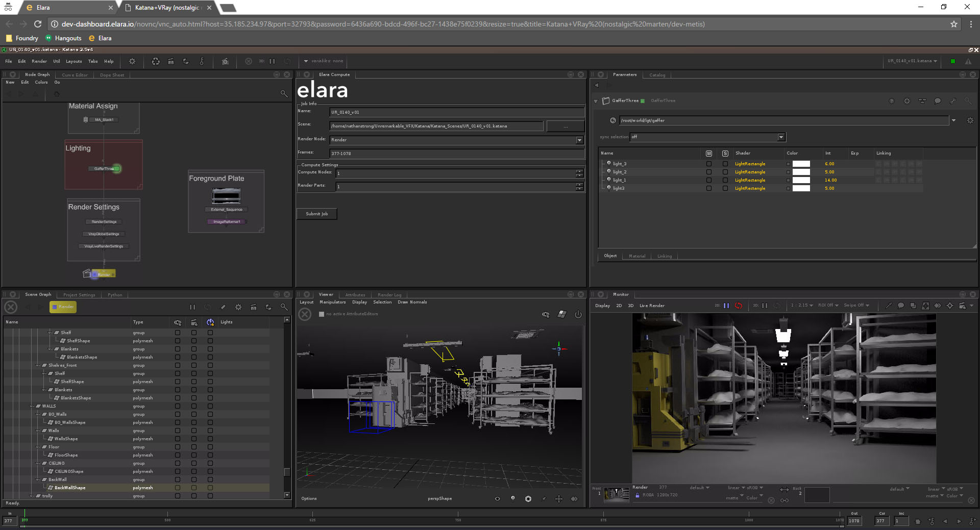
Task: Open the Hangouts bookmark
Action: pyautogui.click(x=63, y=38)
